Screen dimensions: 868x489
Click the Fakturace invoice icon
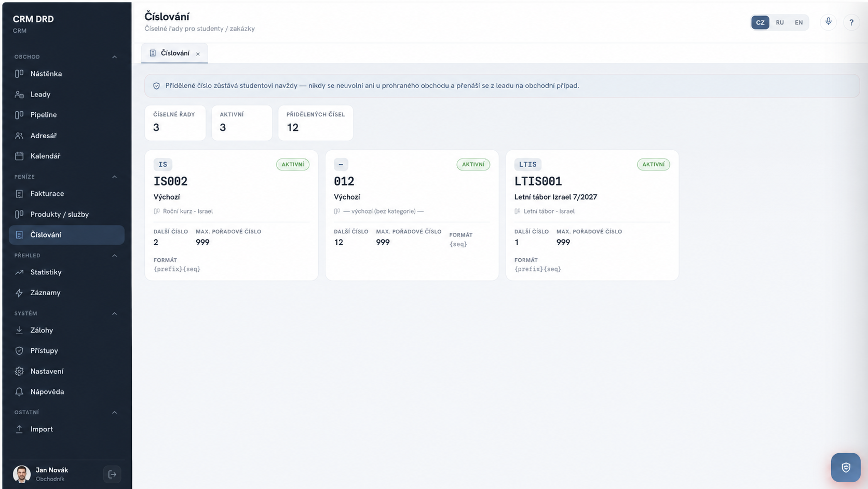coord(19,194)
